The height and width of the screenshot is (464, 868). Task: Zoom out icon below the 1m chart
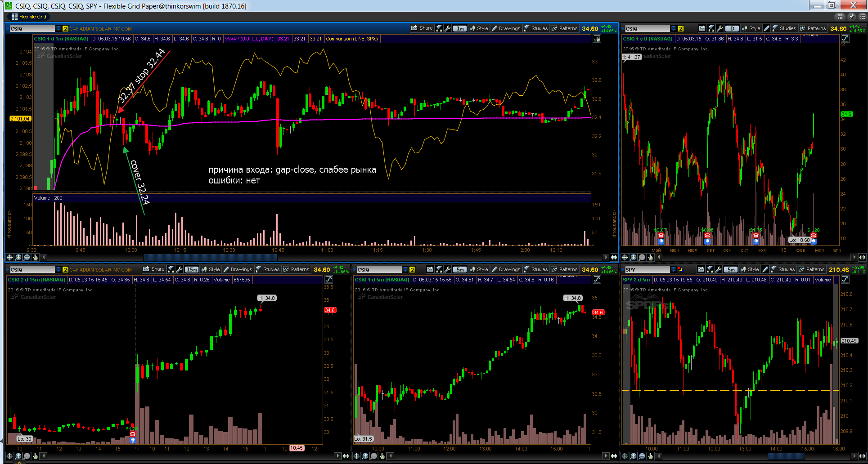click(x=27, y=257)
